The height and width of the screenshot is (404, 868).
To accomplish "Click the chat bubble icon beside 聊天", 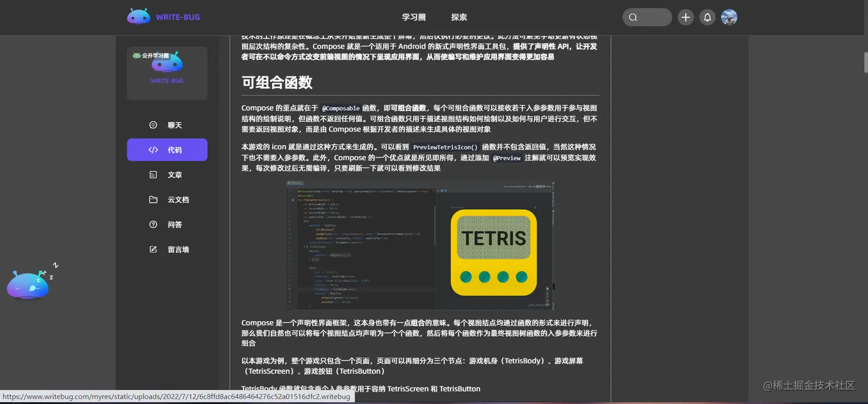I will 153,125.
